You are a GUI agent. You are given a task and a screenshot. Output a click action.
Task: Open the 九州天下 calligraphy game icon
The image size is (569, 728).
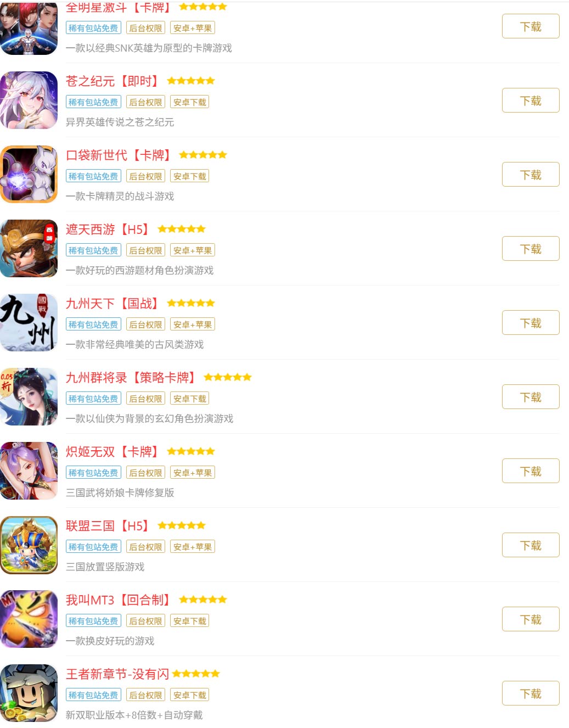pos(29,322)
